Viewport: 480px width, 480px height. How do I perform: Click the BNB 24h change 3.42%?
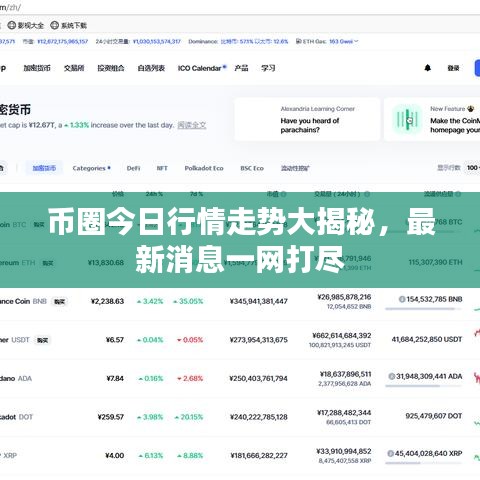(x=150, y=301)
